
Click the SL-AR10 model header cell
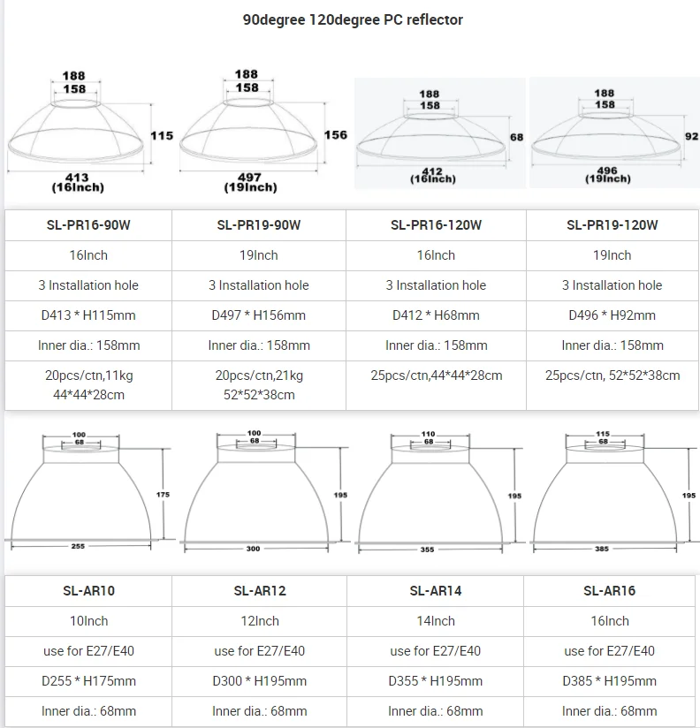tap(88, 591)
